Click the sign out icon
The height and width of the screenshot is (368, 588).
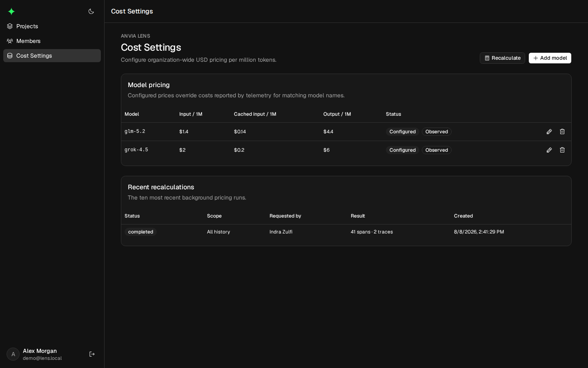pos(92,354)
